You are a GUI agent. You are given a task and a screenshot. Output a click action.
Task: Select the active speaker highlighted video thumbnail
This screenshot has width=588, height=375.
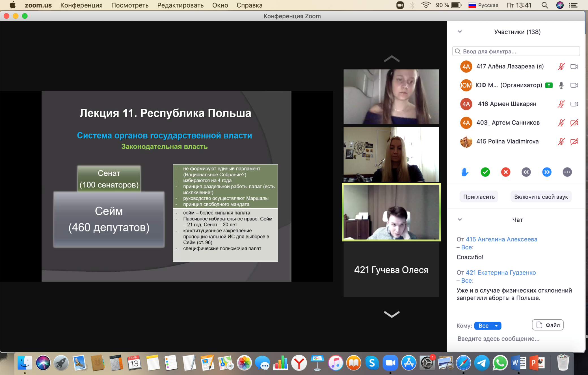pyautogui.click(x=391, y=212)
